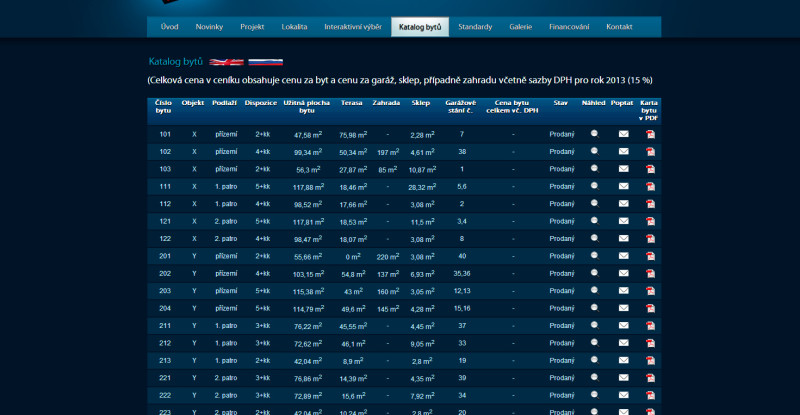Click inquiry envelope for apartment 102

coord(623,151)
